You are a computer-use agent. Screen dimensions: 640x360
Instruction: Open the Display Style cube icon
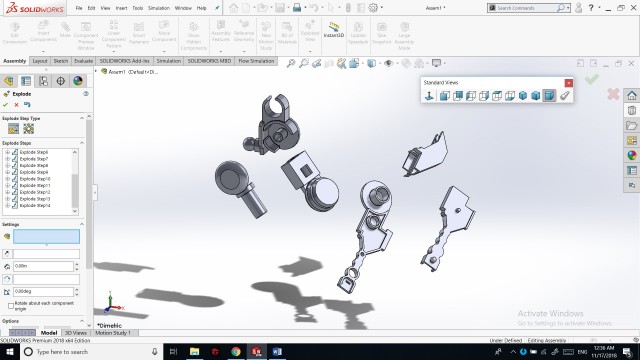[372, 63]
